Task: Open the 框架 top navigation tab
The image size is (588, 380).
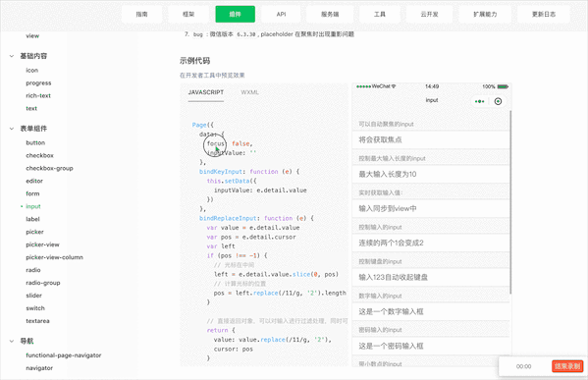Action: click(x=188, y=15)
